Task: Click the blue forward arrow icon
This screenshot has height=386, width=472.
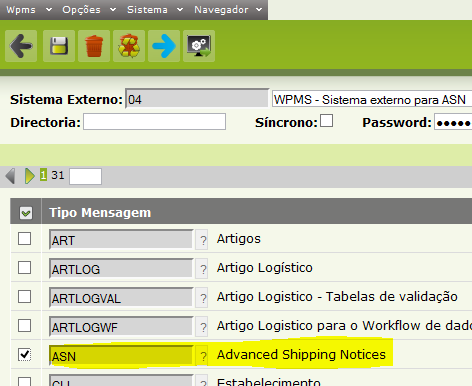Action: (164, 46)
